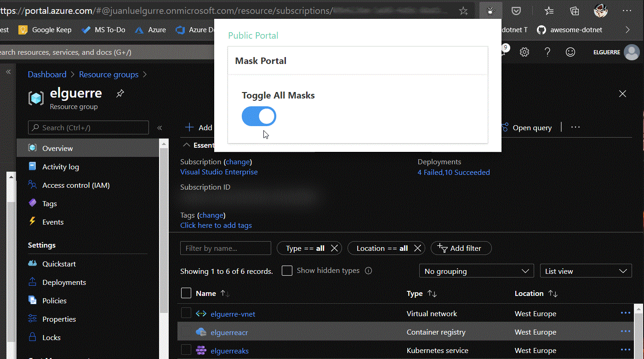Open more options for elguerre-vnet row
Viewport: 644px width, 359px height.
click(x=625, y=313)
